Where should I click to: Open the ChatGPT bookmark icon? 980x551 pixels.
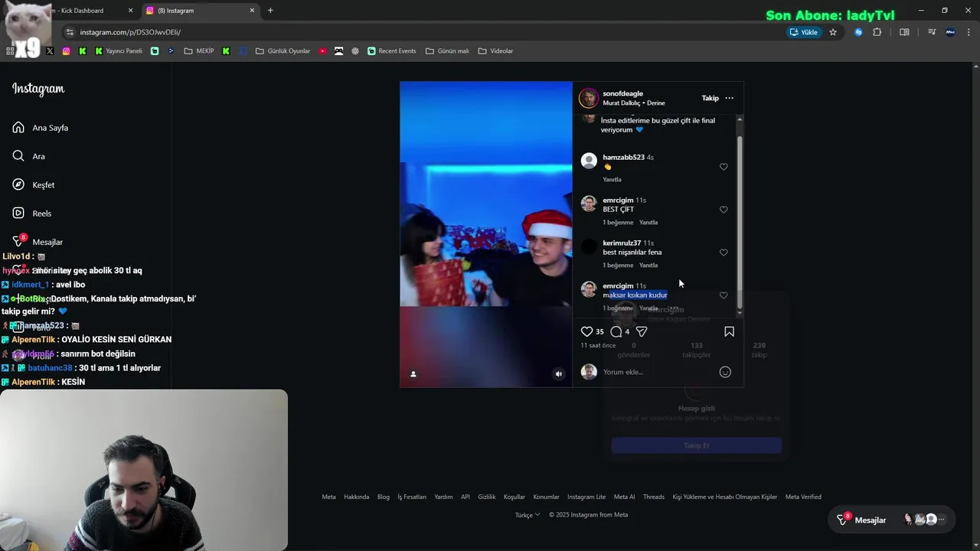coord(355,51)
